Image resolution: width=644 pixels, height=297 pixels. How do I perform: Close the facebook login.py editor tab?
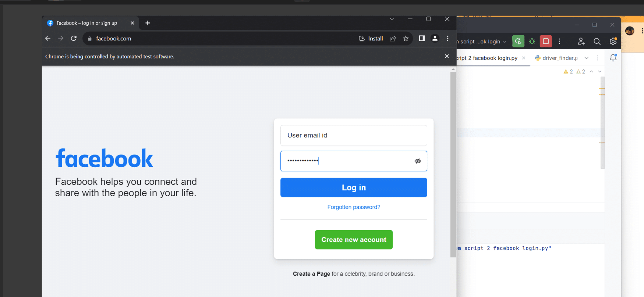point(524,58)
